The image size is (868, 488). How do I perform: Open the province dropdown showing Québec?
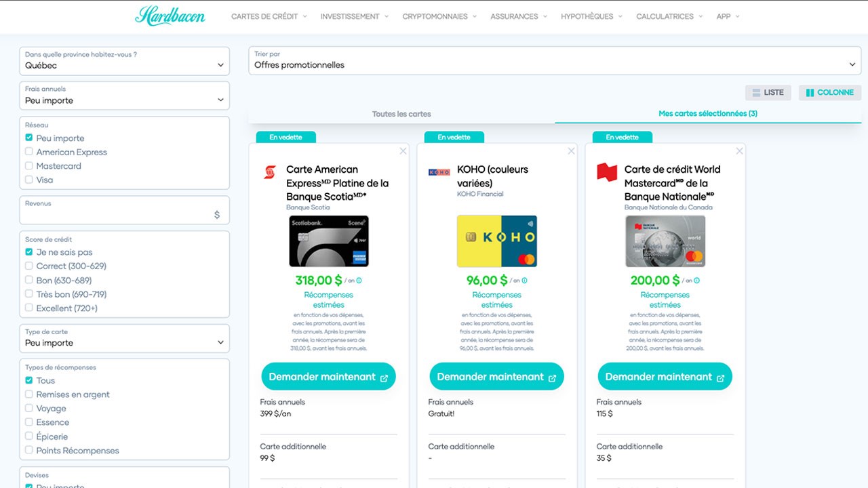point(124,61)
